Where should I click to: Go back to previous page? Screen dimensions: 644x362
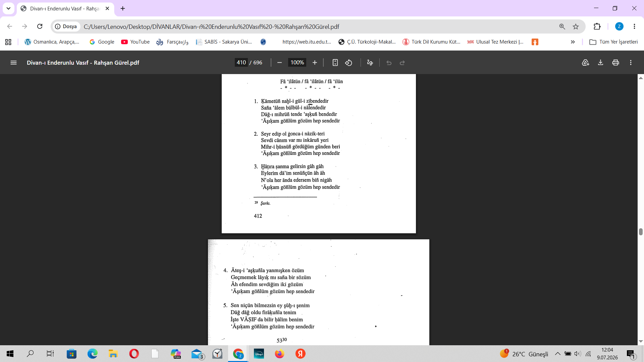coord(9,26)
